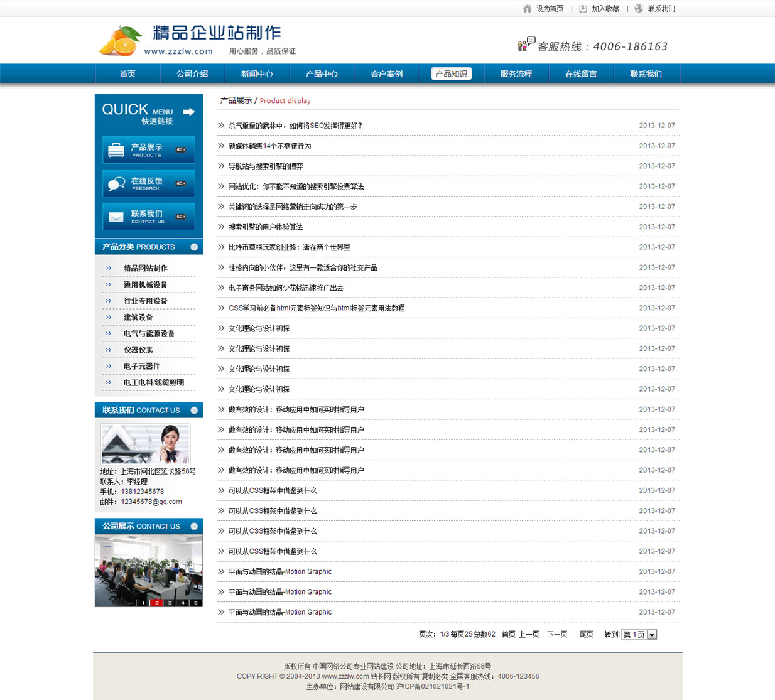The width and height of the screenshot is (775, 700).
Task: Click the GO icon on 在线反馈 button
Action: (181, 183)
